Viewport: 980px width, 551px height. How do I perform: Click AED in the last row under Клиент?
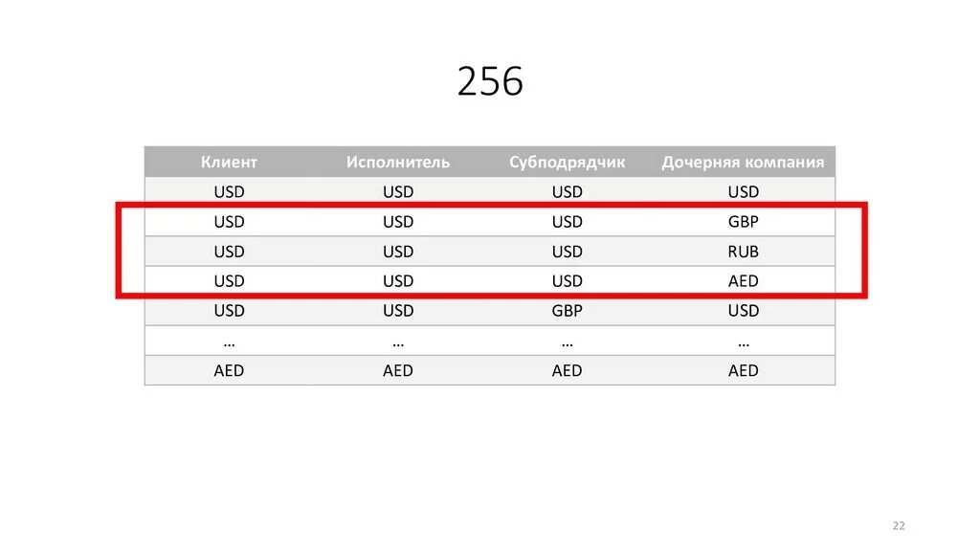click(x=229, y=370)
